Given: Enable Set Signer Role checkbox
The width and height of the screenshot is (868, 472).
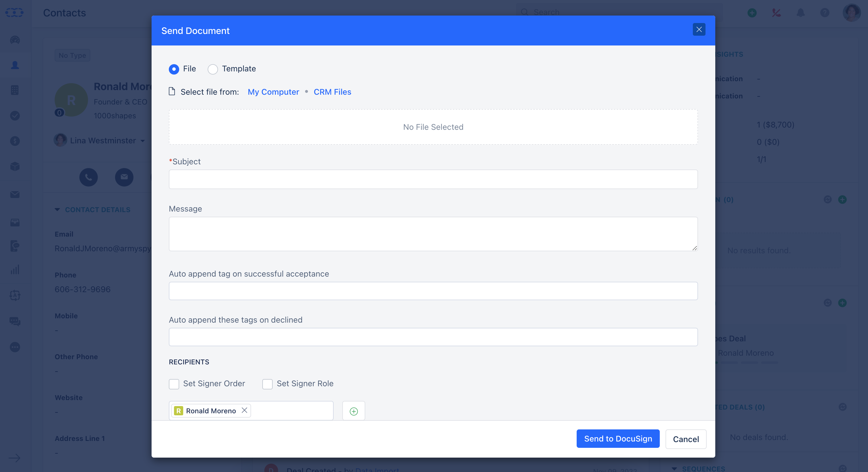Looking at the screenshot, I should point(267,384).
